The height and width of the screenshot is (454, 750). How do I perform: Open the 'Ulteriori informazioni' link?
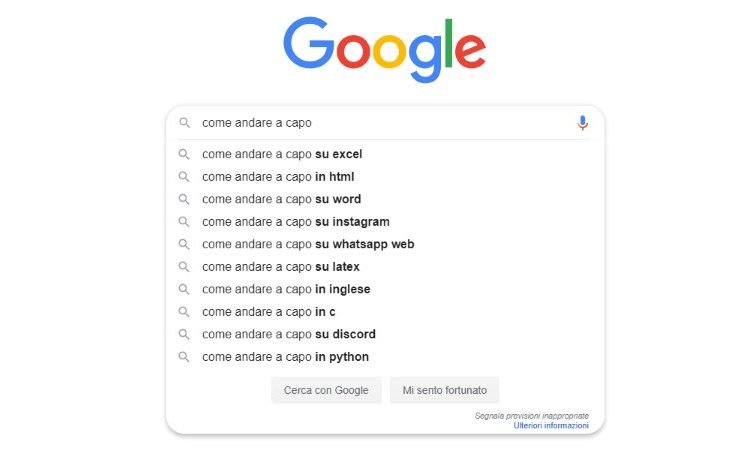[551, 425]
